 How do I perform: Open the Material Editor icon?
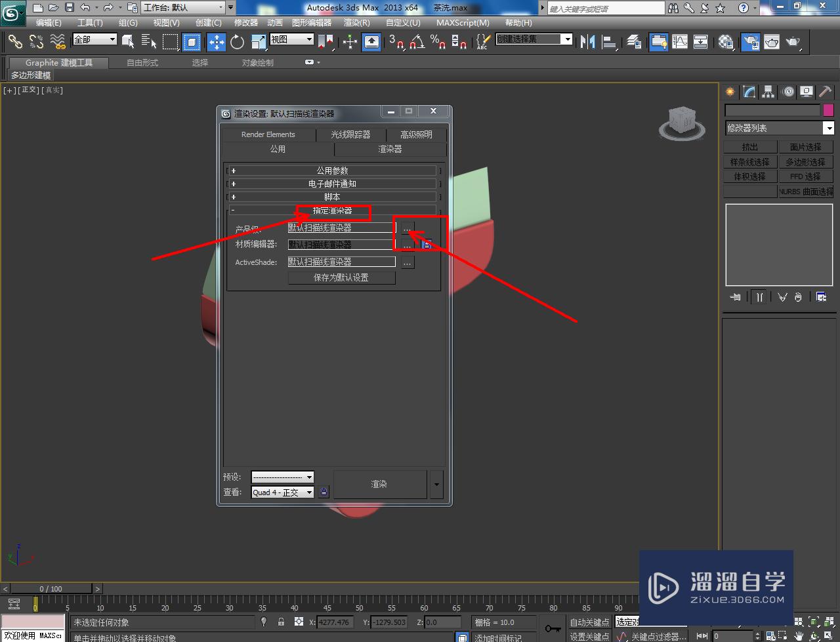(725, 42)
